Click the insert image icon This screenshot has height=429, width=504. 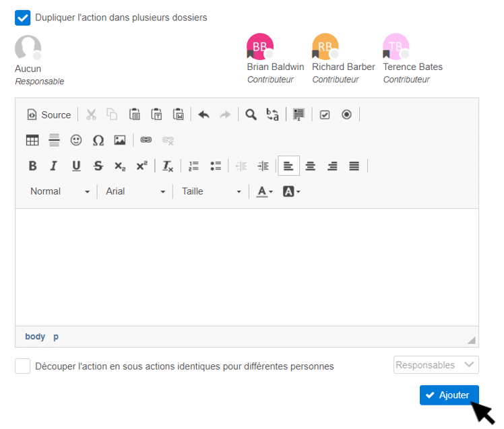(120, 140)
